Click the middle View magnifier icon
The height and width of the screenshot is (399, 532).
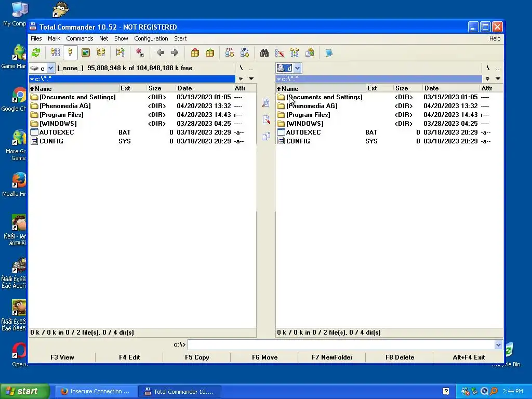click(265, 103)
